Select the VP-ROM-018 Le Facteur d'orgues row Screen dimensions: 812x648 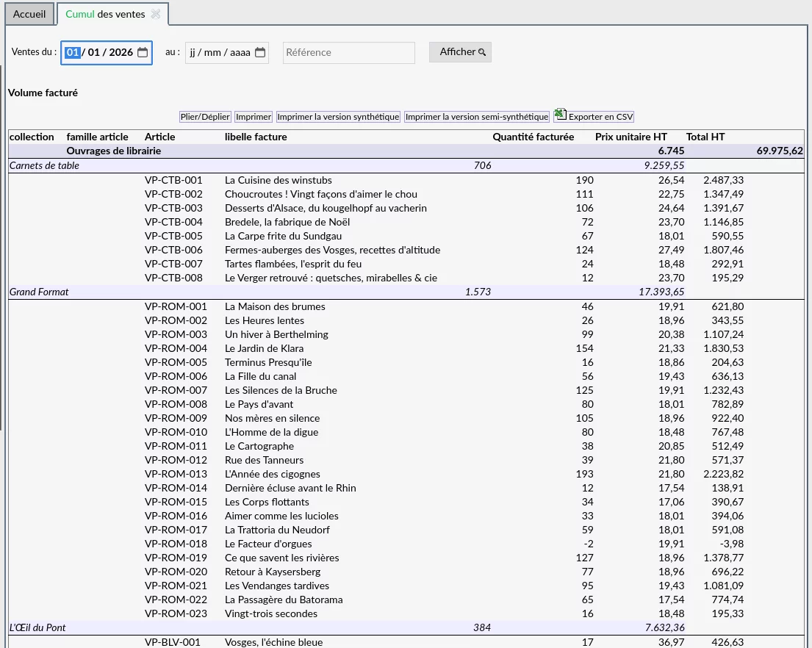(x=406, y=544)
